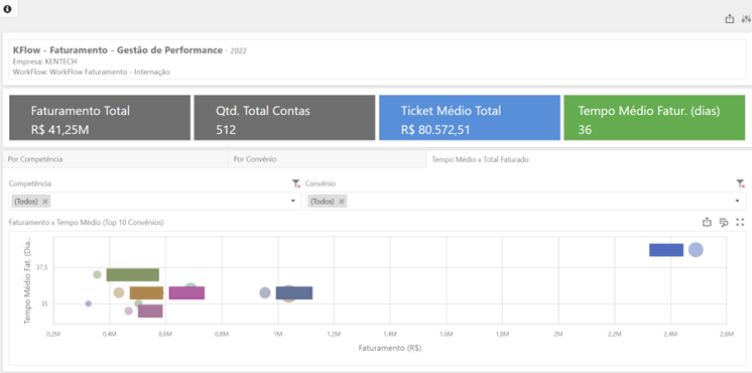Screen dimensions: 752x373
Task: Click the info icon at top left
Action: click(x=7, y=9)
